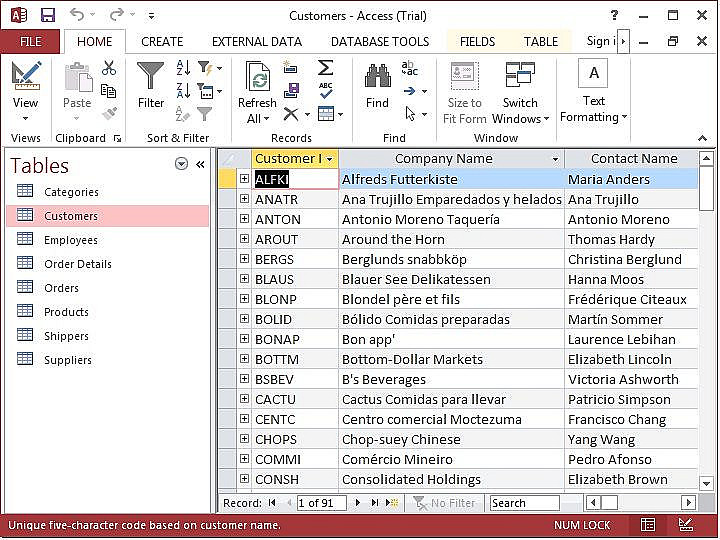720x540 pixels.
Task: Click the Totals sigma icon
Action: 325,68
